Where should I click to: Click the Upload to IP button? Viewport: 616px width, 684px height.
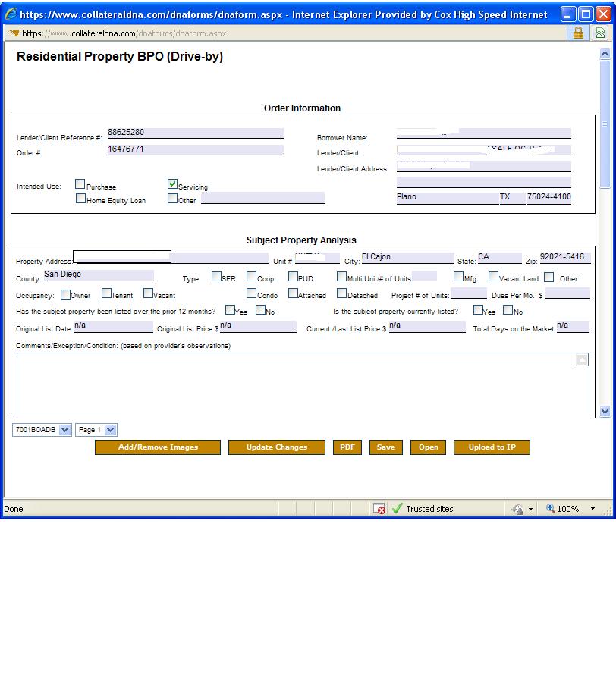pos(492,447)
